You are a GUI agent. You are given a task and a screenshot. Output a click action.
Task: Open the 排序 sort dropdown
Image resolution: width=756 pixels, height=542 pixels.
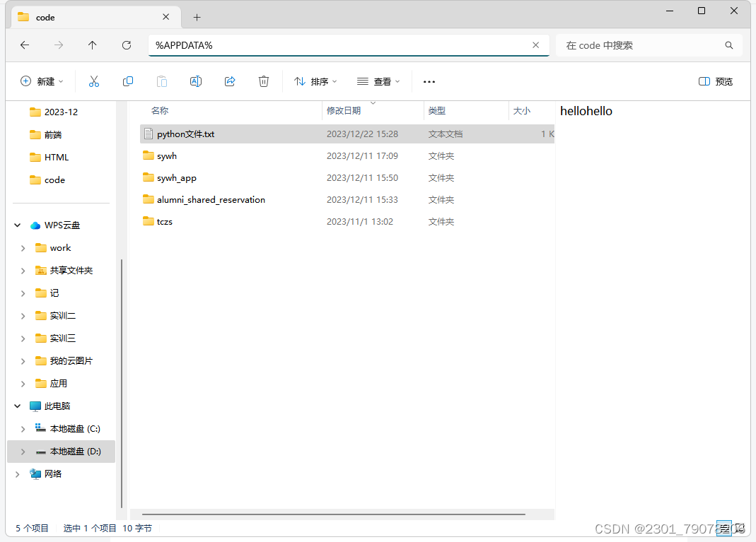point(316,81)
